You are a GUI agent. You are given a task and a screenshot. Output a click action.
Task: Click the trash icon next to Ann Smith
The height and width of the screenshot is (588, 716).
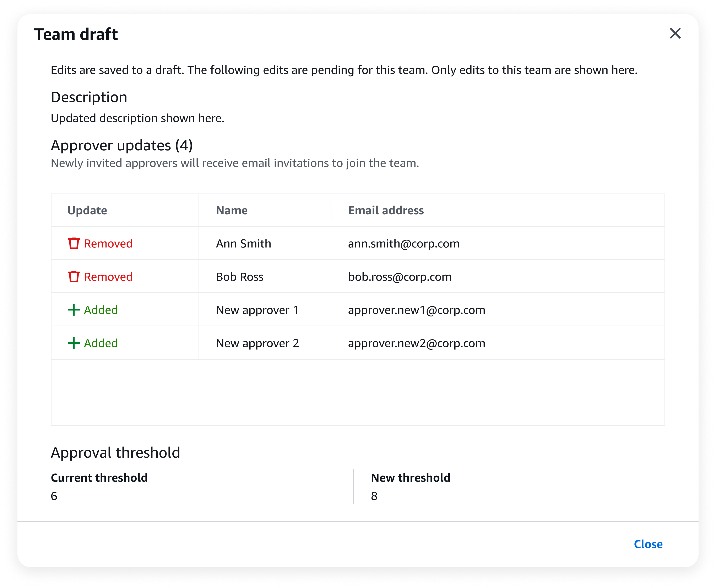[74, 243]
